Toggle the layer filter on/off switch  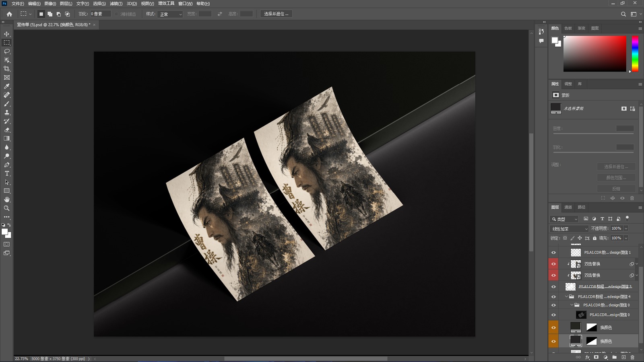(627, 218)
